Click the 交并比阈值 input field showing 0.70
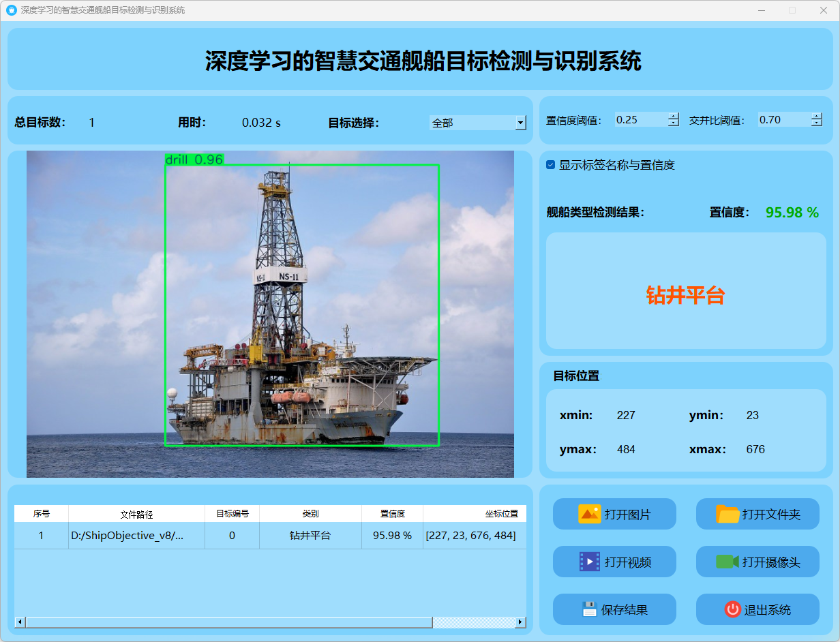The image size is (840, 642). click(x=783, y=120)
